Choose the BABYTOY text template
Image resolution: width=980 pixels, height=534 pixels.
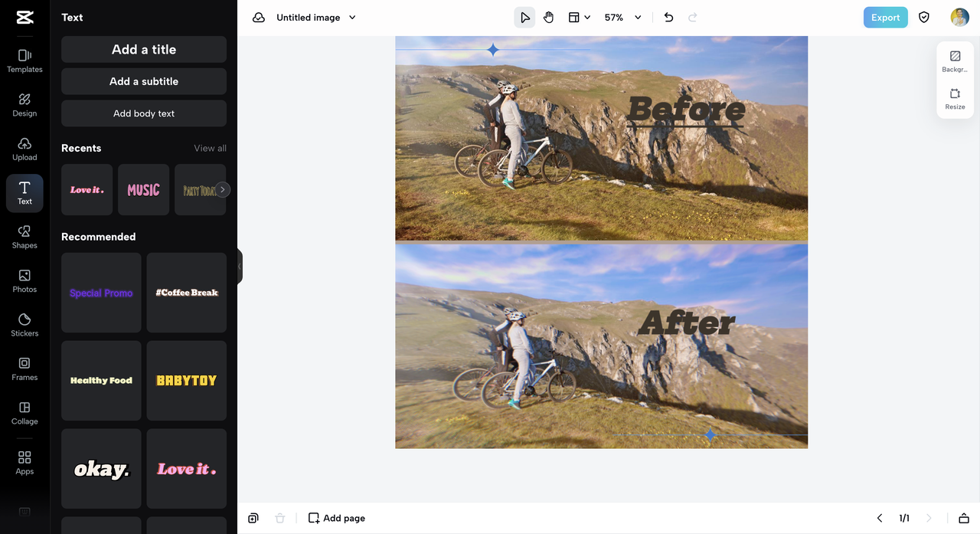(x=187, y=381)
